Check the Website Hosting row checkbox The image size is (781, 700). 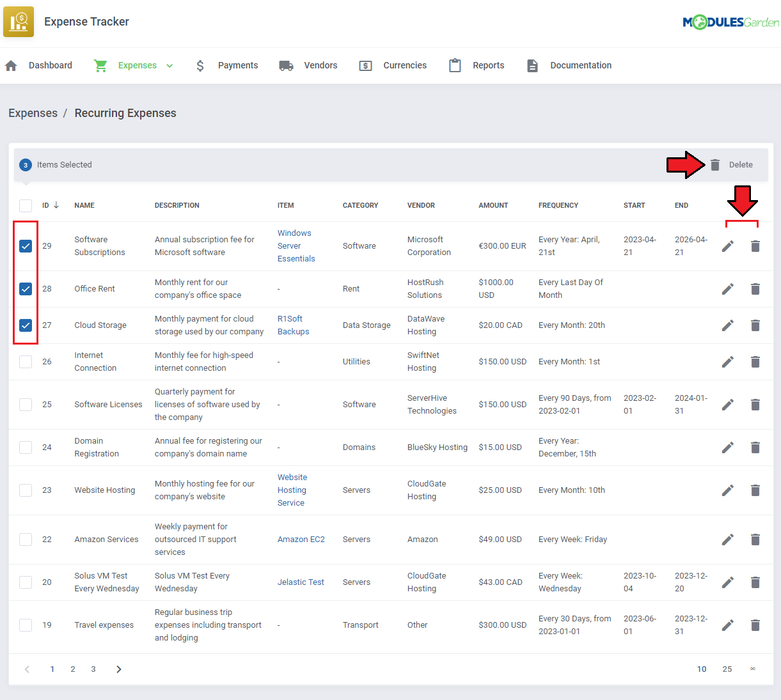click(x=26, y=490)
